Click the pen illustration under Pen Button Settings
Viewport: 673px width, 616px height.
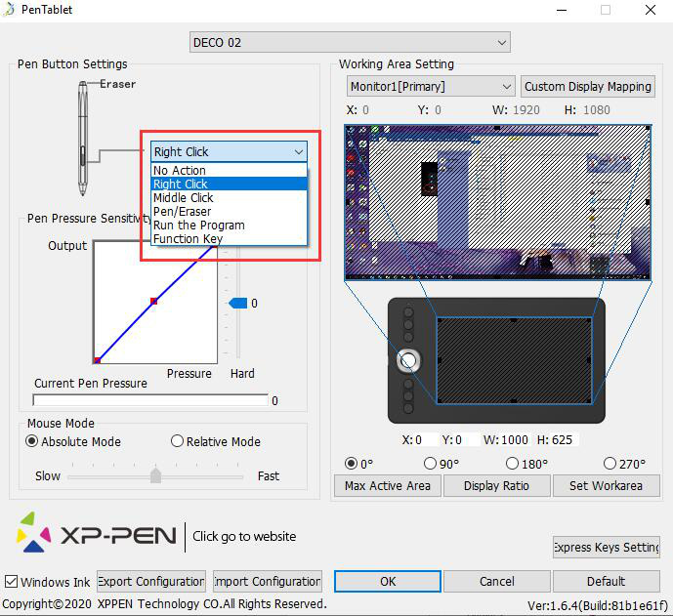pos(84,139)
